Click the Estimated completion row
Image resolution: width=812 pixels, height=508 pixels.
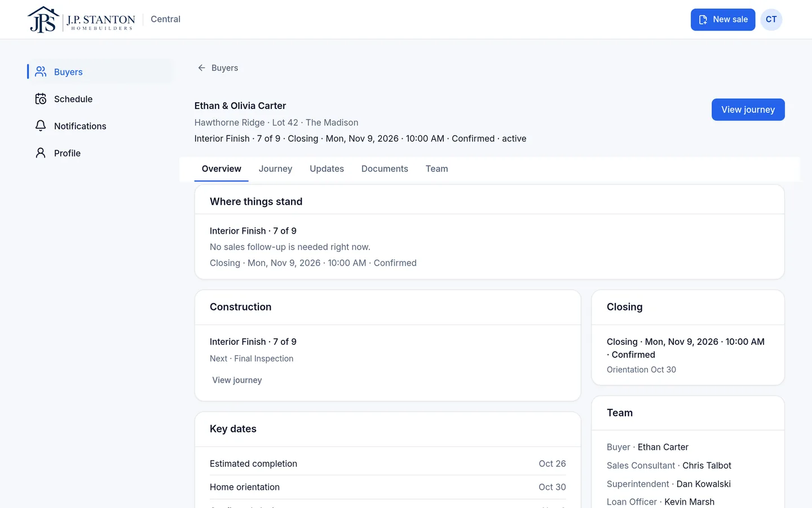click(x=388, y=463)
